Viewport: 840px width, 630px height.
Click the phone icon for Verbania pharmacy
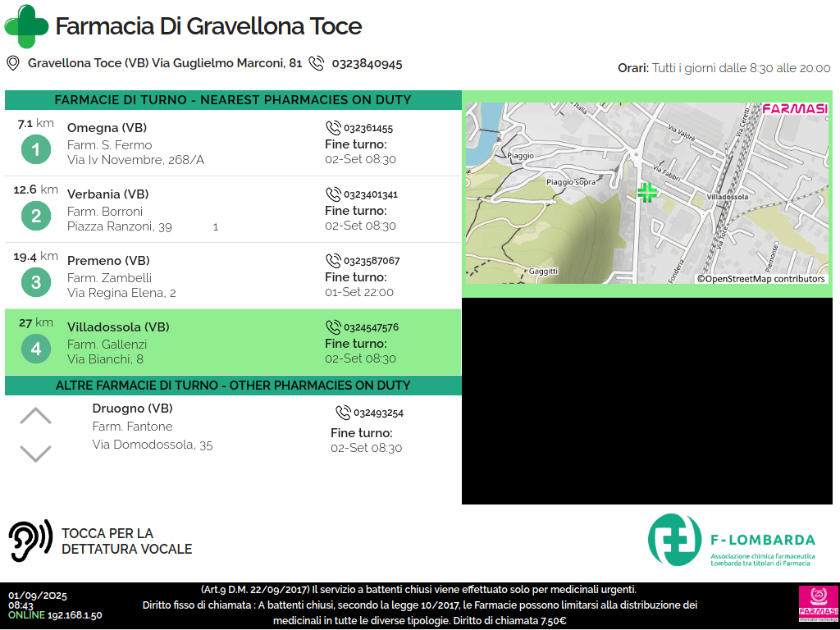[x=333, y=194]
